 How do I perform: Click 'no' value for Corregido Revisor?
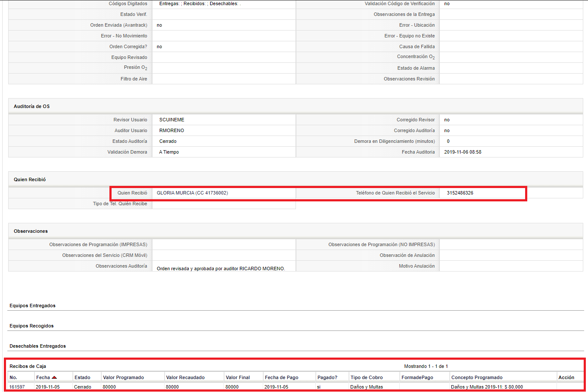click(447, 120)
